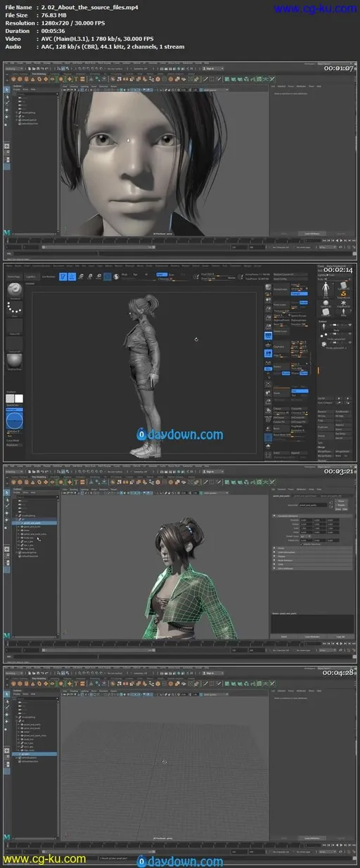Select ZBrush Scale mode icon

click(x=89, y=276)
